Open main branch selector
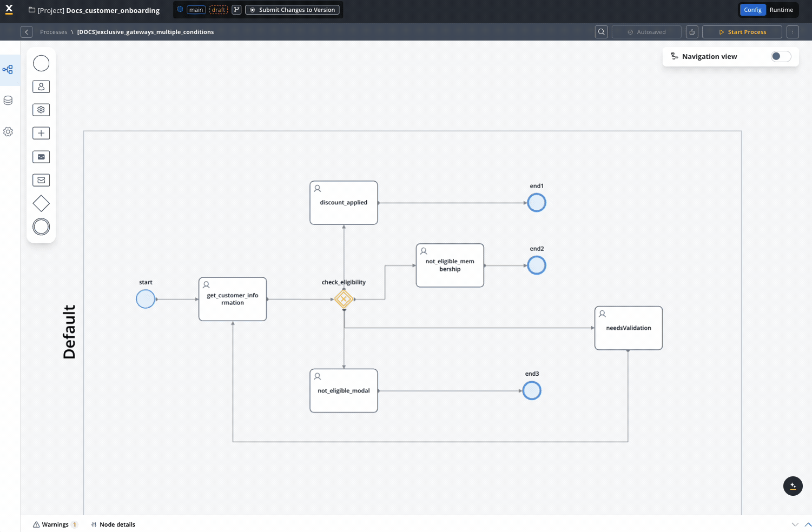Image resolution: width=812 pixels, height=532 pixels. (x=196, y=10)
